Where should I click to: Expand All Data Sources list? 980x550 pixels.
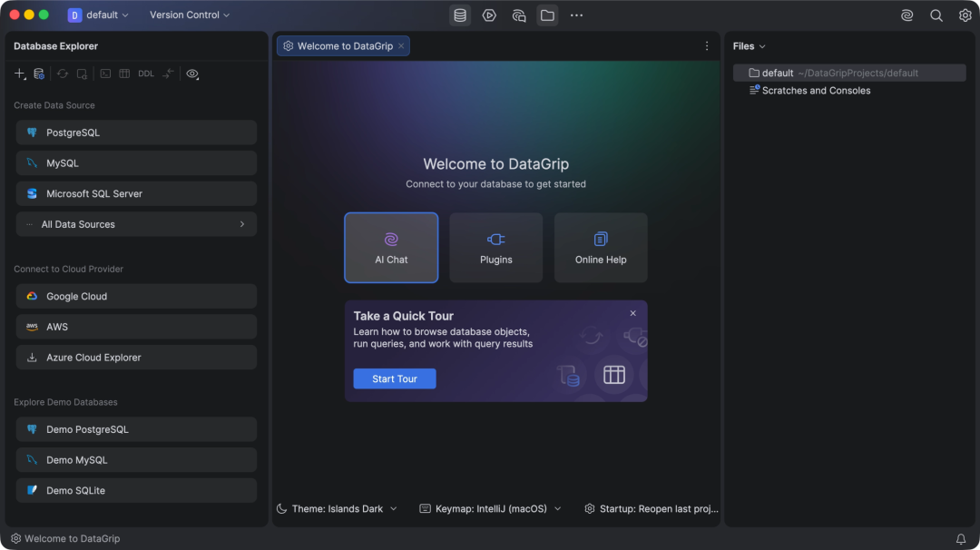[x=136, y=224]
